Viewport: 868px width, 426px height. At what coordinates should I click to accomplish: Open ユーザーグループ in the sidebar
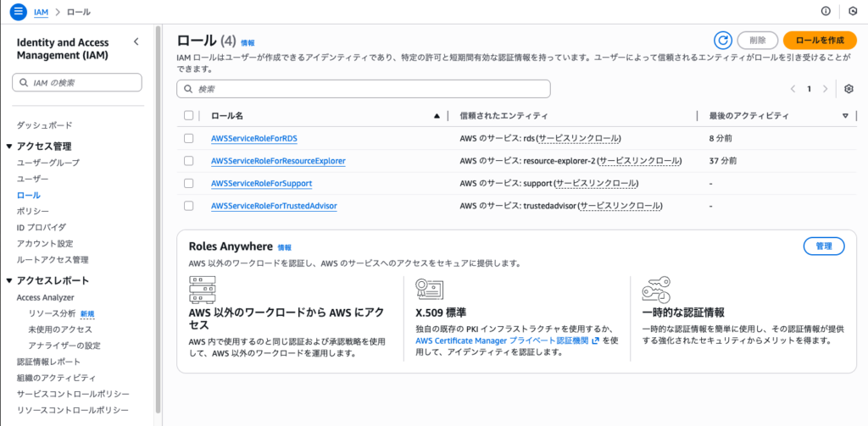point(48,163)
